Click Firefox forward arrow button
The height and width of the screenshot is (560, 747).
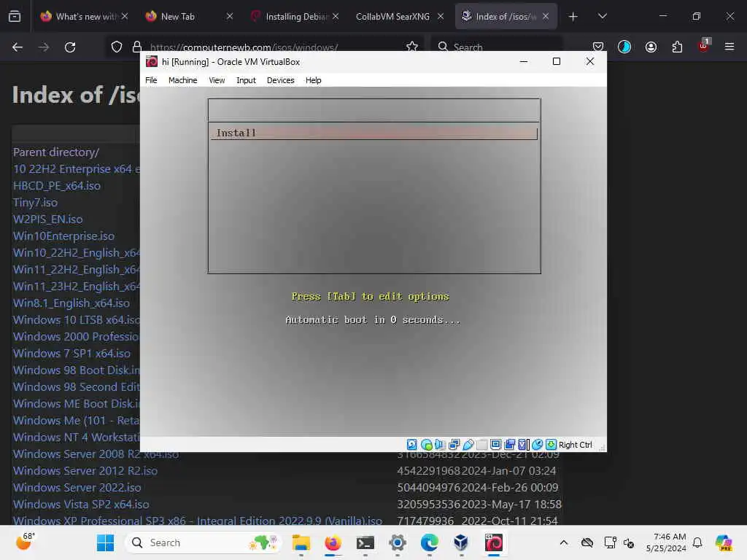[x=44, y=47]
